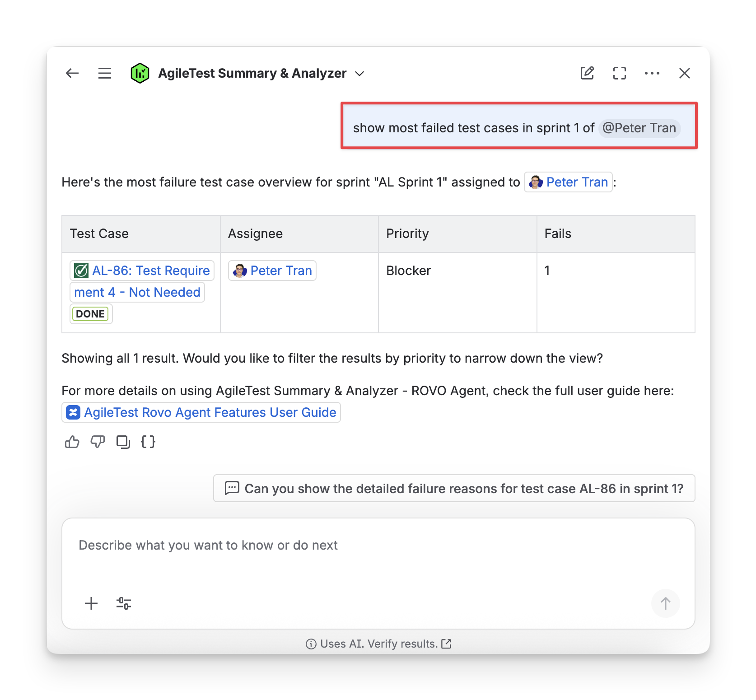Click the DONE status badge
Image resolution: width=756 pixels, height=700 pixels.
(x=90, y=314)
